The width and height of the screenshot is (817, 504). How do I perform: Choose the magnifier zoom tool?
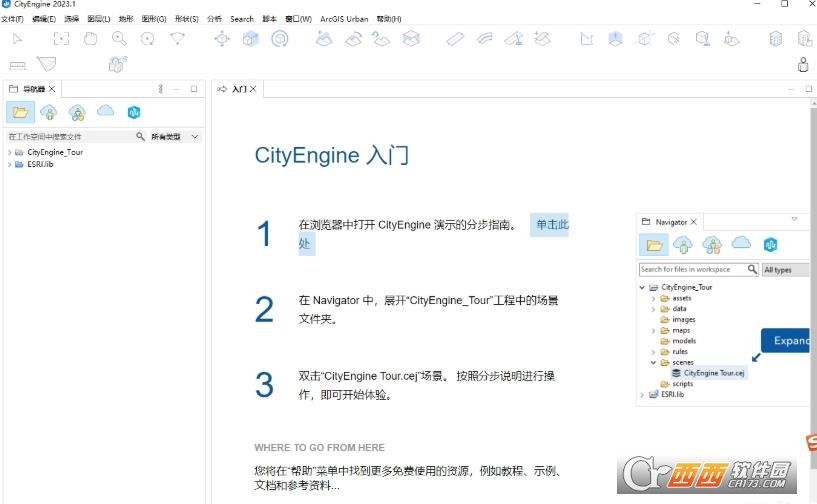119,39
